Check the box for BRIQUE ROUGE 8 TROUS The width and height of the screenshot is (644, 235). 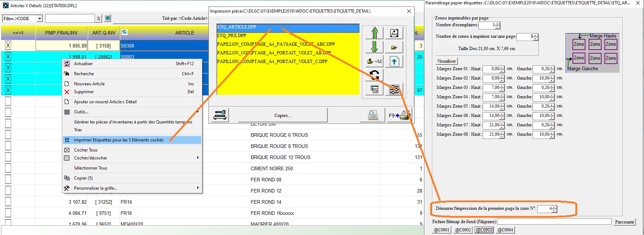click(x=8, y=146)
